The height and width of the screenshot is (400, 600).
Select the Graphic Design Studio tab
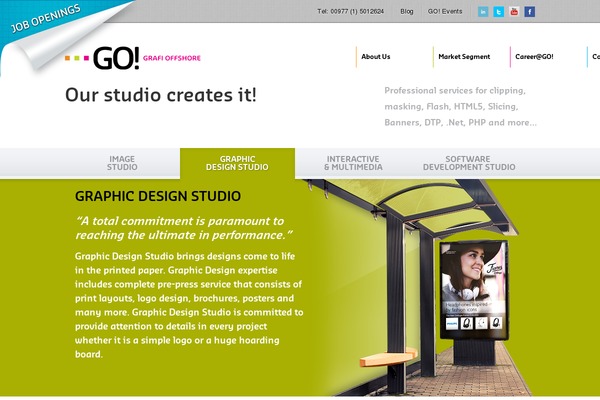pyautogui.click(x=237, y=163)
